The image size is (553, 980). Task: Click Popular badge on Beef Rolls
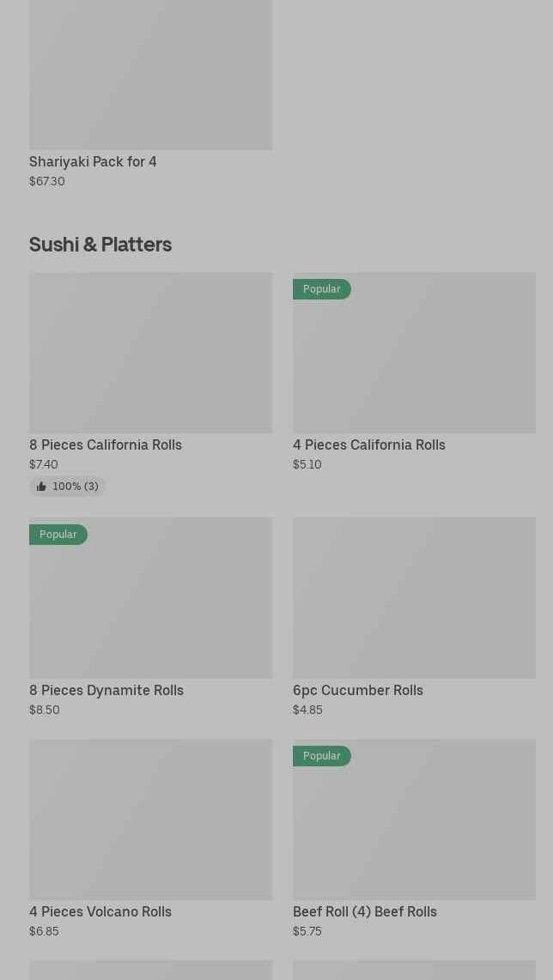(322, 756)
